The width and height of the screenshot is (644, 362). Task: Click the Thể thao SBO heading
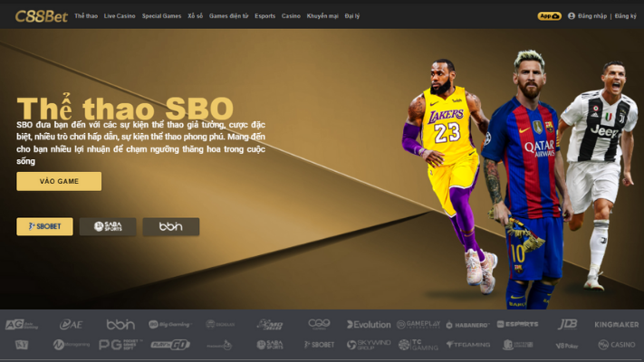[x=125, y=108]
